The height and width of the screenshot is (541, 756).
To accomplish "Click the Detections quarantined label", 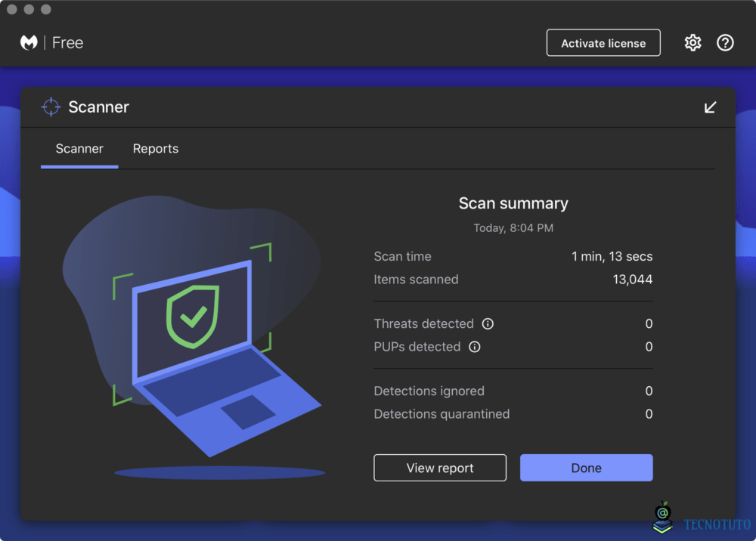I will pyautogui.click(x=442, y=414).
